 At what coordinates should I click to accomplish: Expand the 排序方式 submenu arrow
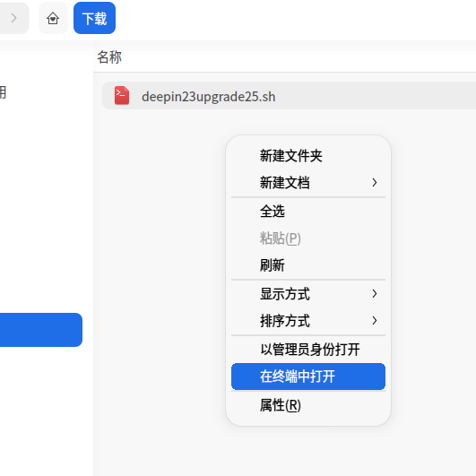375,320
